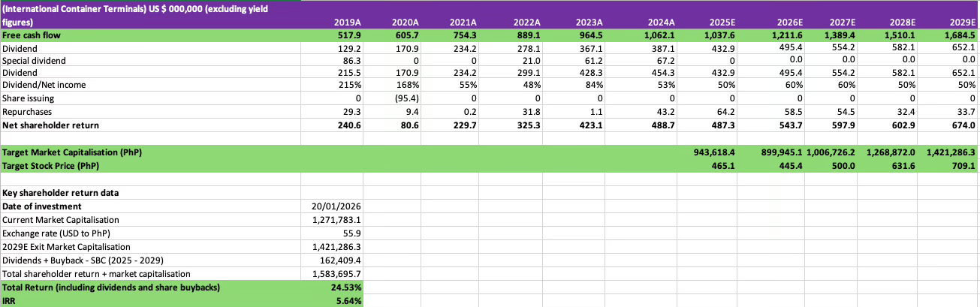Click the 215% Dividend/Net income cell

pos(351,85)
